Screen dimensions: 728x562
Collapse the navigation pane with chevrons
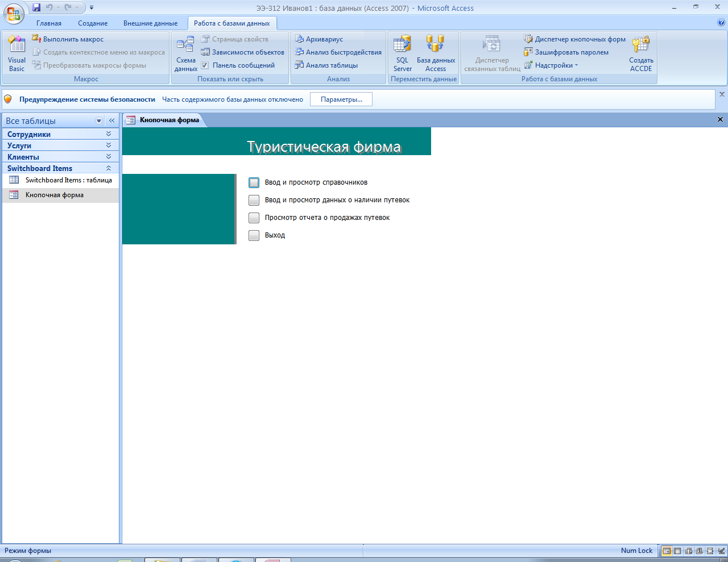(112, 120)
